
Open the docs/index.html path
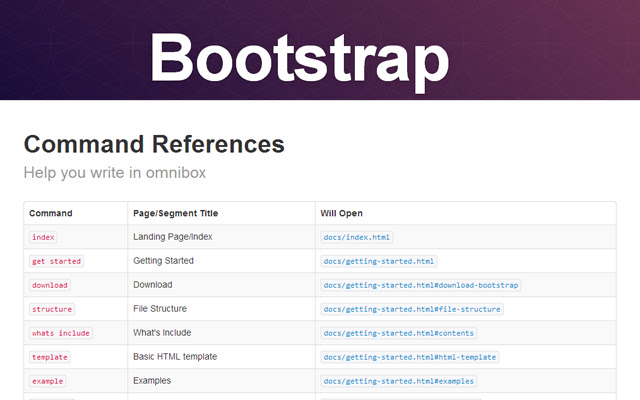coord(357,237)
